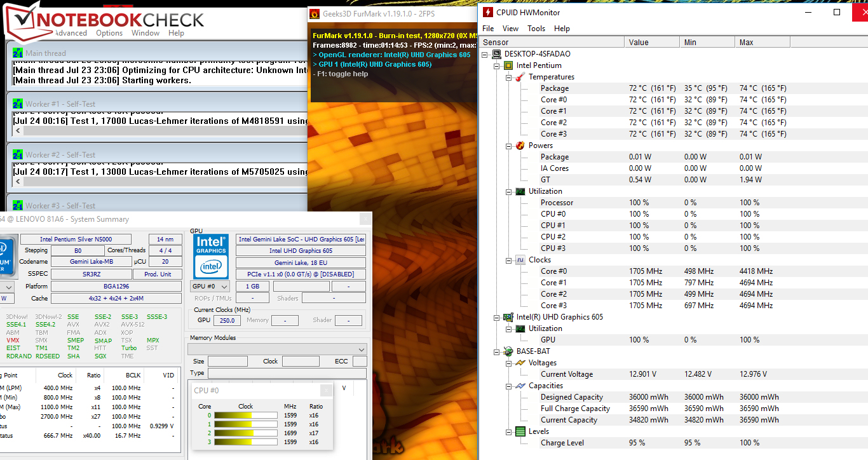This screenshot has width=868, height=460.
Task: Click the Value column header
Action: coord(653,42)
